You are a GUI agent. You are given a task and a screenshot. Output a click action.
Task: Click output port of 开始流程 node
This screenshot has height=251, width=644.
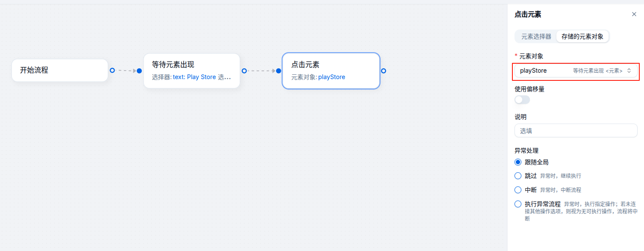point(112,70)
